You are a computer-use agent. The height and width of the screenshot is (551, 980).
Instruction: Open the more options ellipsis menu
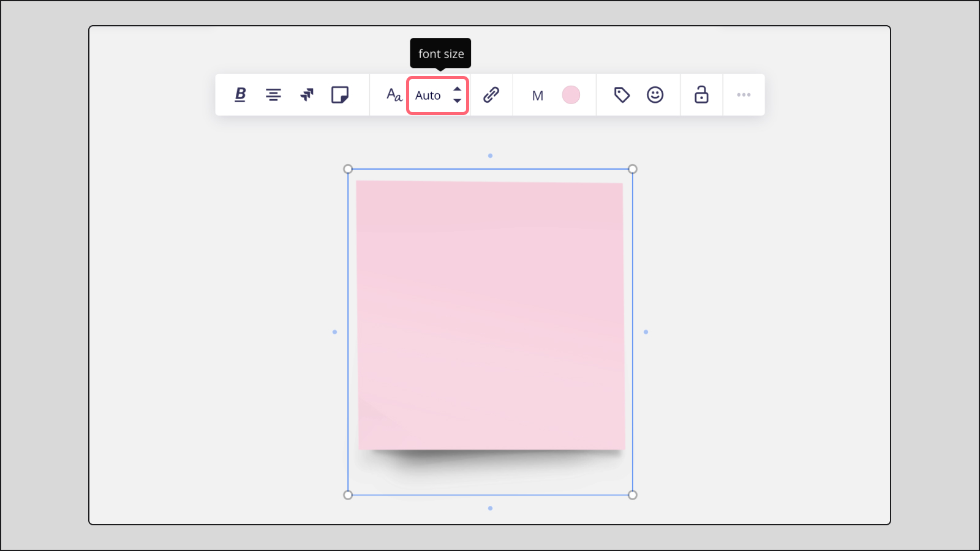(744, 95)
